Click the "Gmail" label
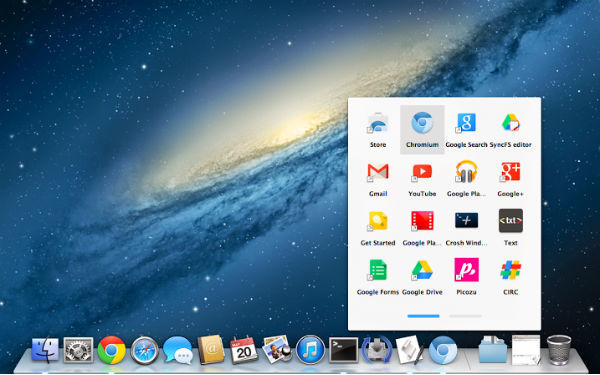This screenshot has width=600, height=375. 378,194
